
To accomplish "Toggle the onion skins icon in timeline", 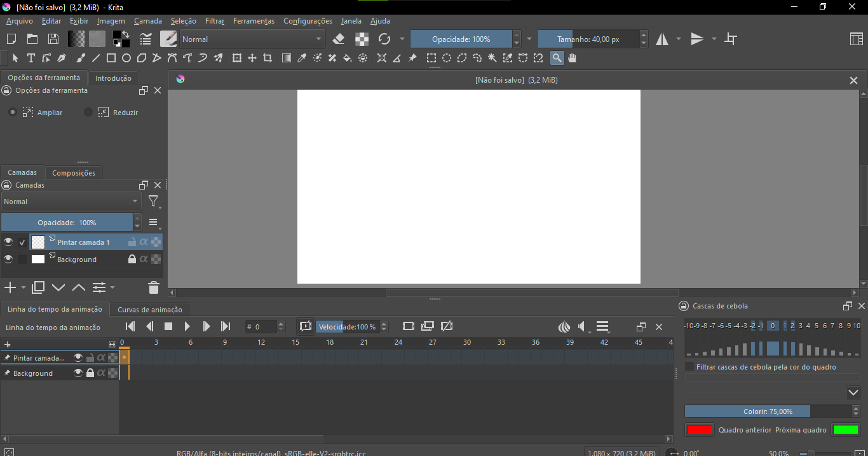I will [564, 327].
